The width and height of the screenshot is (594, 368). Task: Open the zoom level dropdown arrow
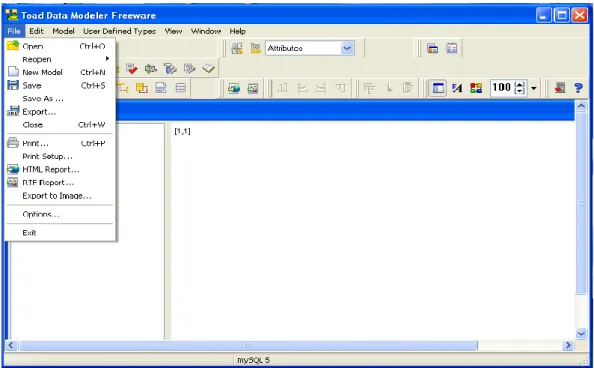tap(533, 88)
